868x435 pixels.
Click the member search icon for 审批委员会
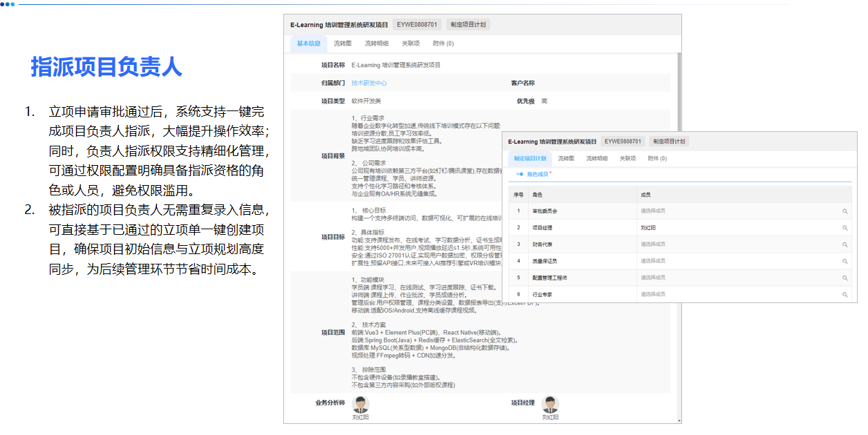click(x=846, y=210)
